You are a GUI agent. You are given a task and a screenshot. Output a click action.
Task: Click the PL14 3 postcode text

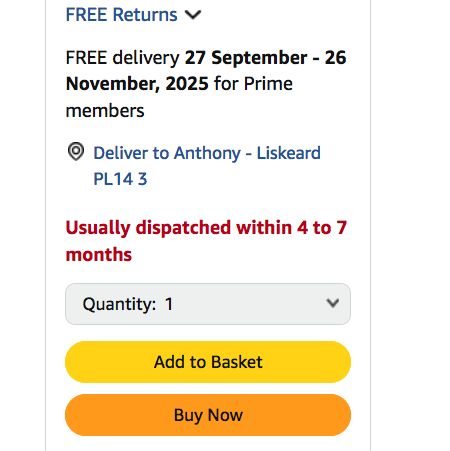tap(120, 179)
